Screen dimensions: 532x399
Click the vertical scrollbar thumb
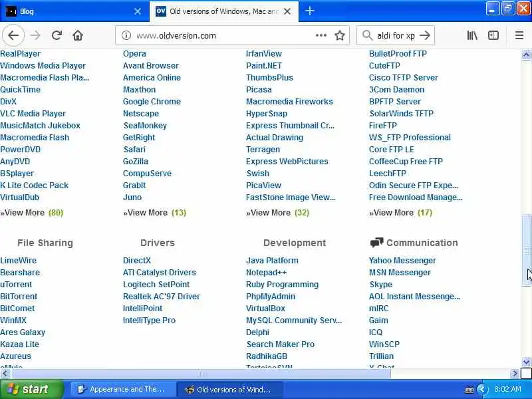[526, 251]
